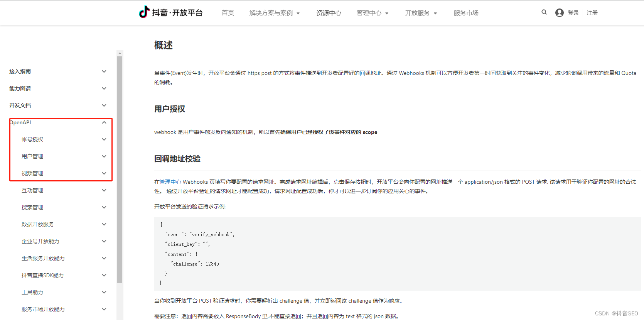Select the 互动管理 sidebar entry
This screenshot has width=644, height=320.
(32, 190)
